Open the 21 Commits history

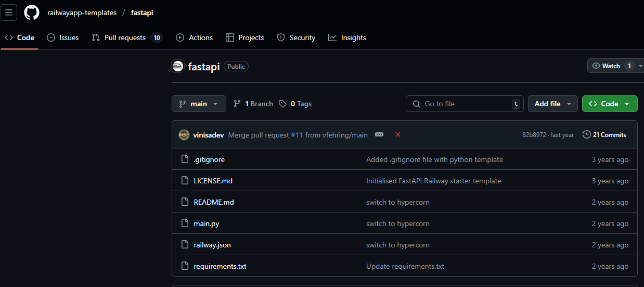pyautogui.click(x=604, y=135)
